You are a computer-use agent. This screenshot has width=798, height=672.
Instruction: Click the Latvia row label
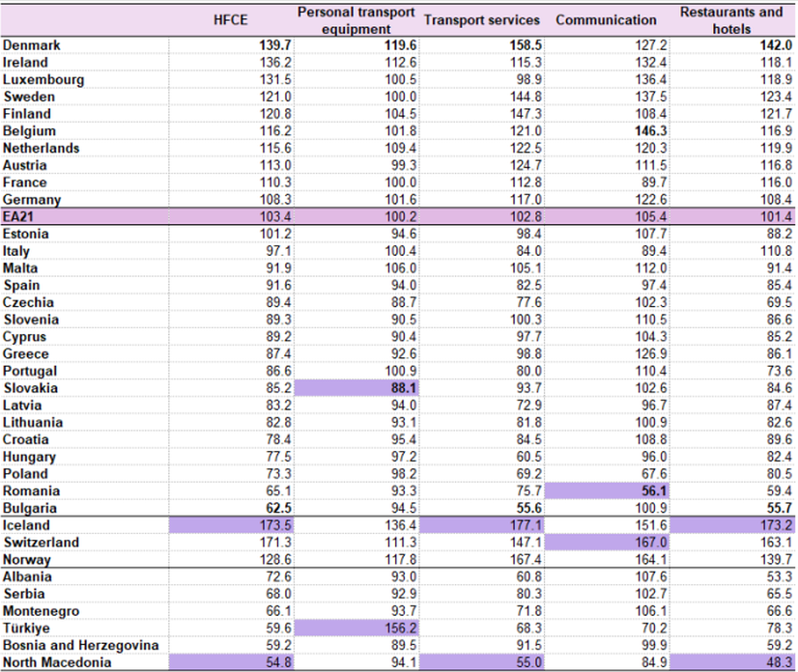pos(22,406)
